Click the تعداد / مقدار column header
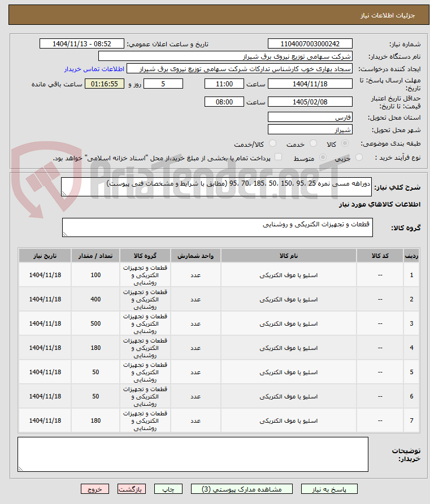430x504 pixels. pyautogui.click(x=95, y=256)
